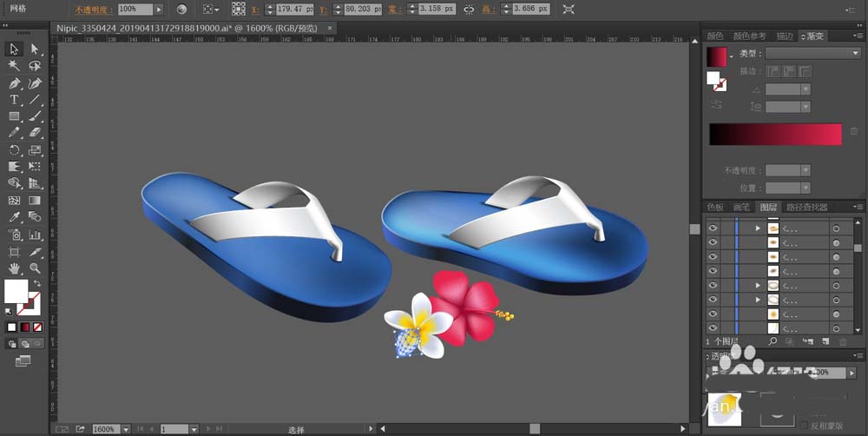Click the X coordinate input field
Screen dimensions: 868x436
tap(295, 10)
